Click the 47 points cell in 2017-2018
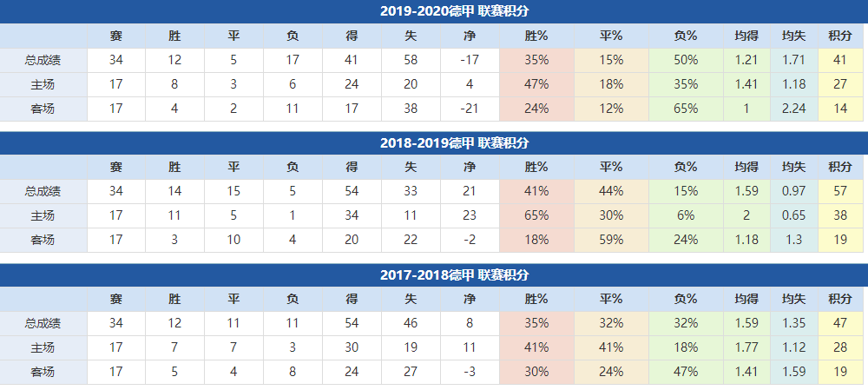The image size is (868, 390). point(839,323)
